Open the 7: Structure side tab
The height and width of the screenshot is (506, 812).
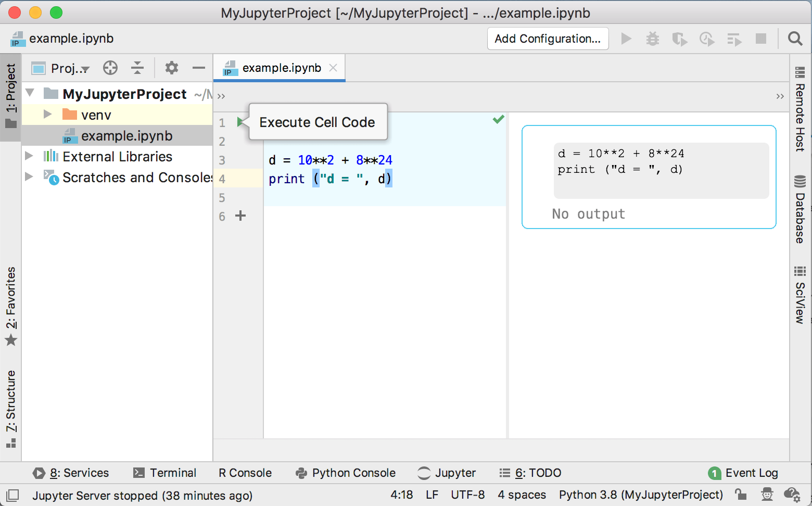tap(11, 409)
